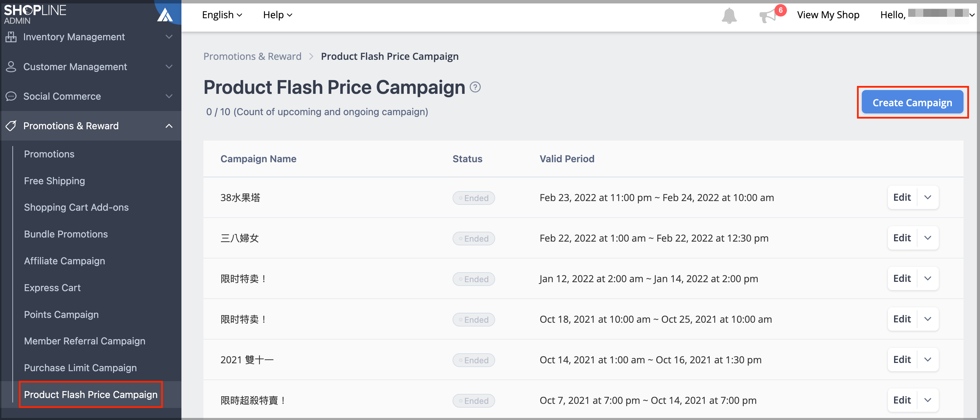The height and width of the screenshot is (420, 980).
Task: Click the Promotions & Reward tag icon
Action: click(11, 126)
